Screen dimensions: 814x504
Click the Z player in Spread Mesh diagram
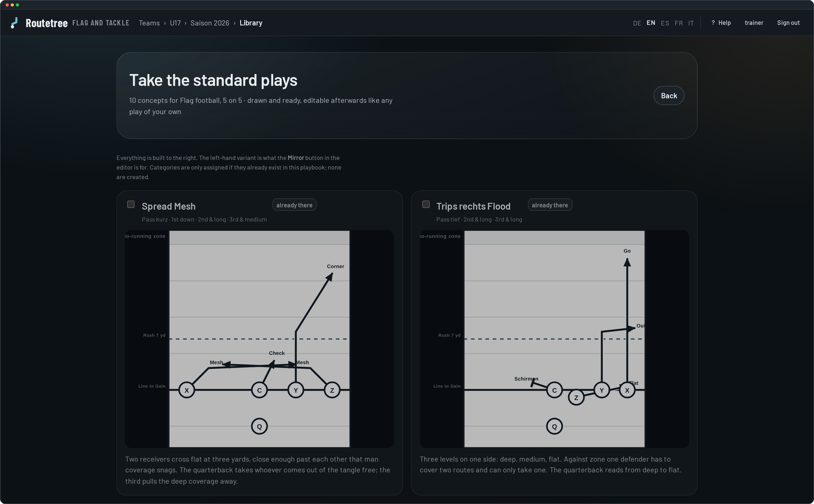coord(332,390)
